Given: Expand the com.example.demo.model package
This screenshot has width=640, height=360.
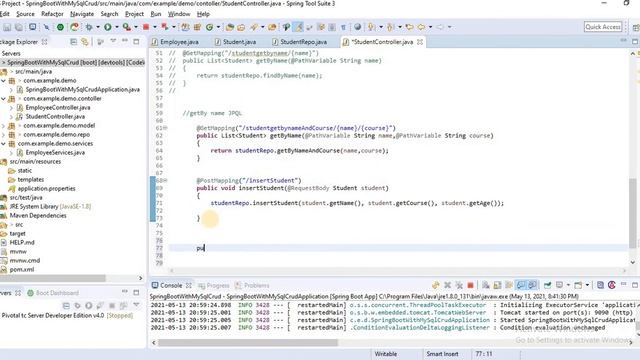Looking at the screenshot, I should [x=3, y=126].
